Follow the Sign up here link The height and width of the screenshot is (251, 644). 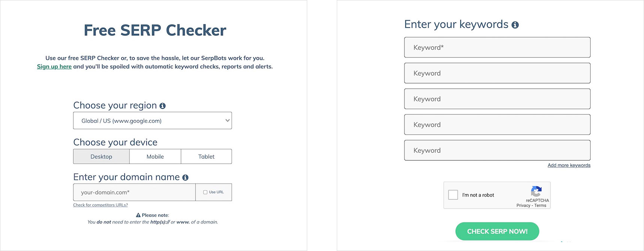[54, 66]
